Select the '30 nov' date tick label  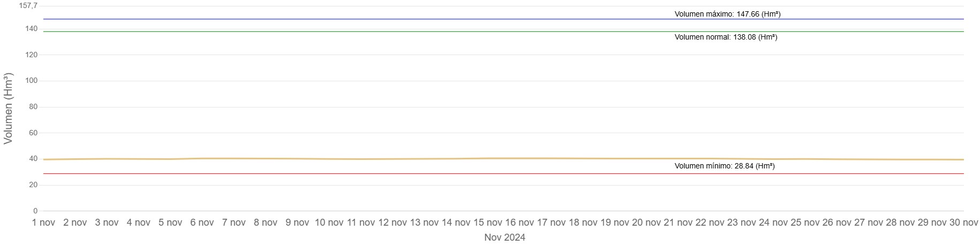[x=963, y=222]
